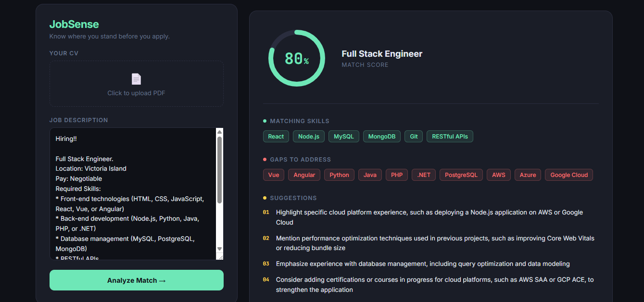This screenshot has height=302, width=644.
Task: Click the PHP gap tag
Action: point(397,175)
